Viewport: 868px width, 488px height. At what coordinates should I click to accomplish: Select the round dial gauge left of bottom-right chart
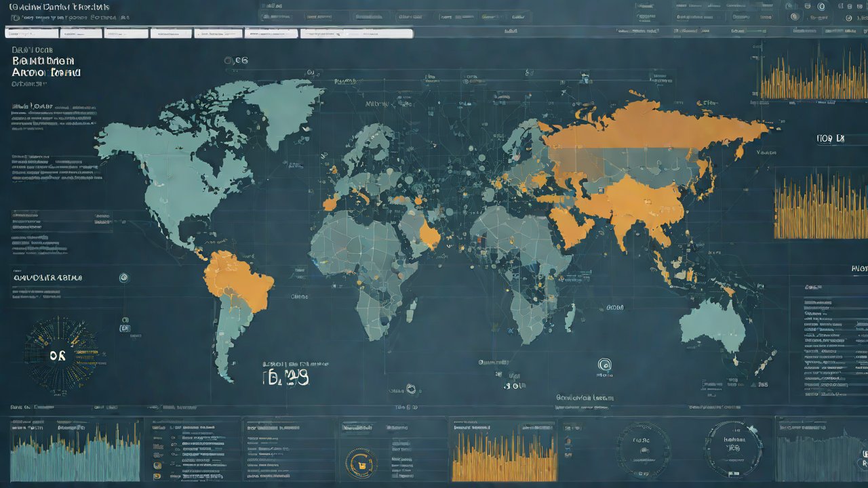click(732, 448)
